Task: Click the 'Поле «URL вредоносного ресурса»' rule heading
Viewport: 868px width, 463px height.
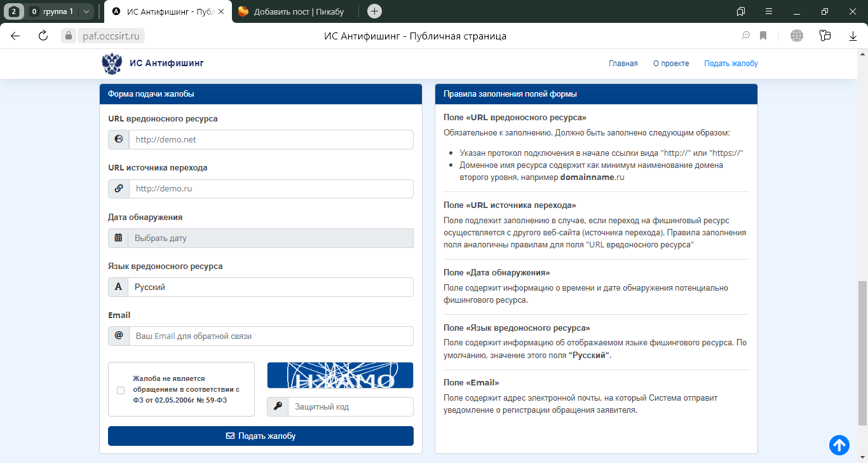Action: point(515,118)
